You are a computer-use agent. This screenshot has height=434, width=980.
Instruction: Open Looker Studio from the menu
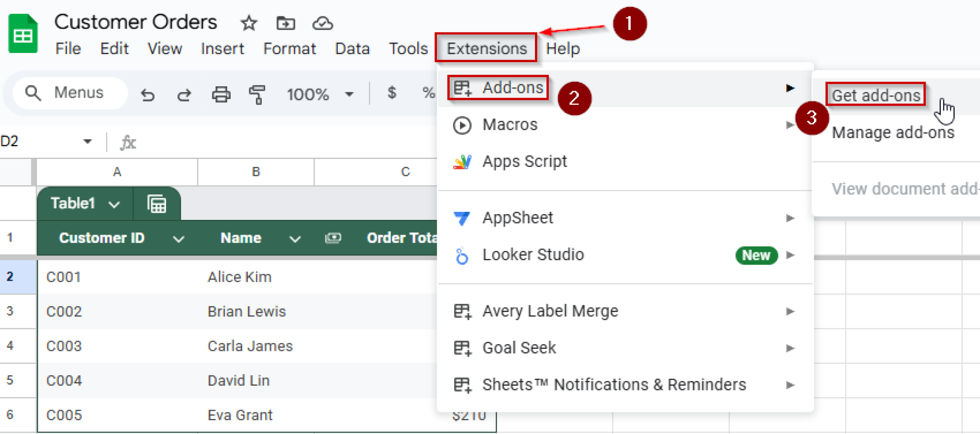pyautogui.click(x=533, y=254)
